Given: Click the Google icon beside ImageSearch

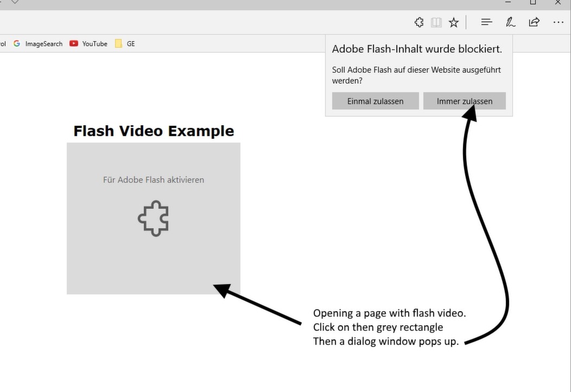Looking at the screenshot, I should [x=17, y=43].
